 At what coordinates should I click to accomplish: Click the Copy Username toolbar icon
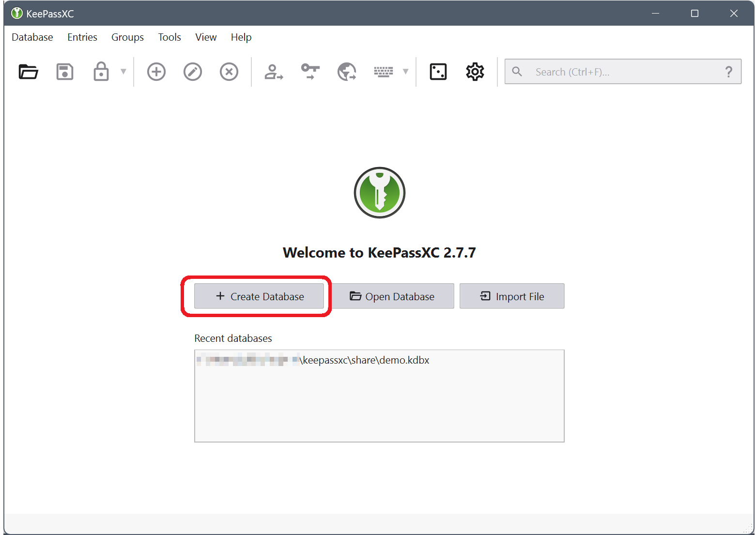pos(274,72)
